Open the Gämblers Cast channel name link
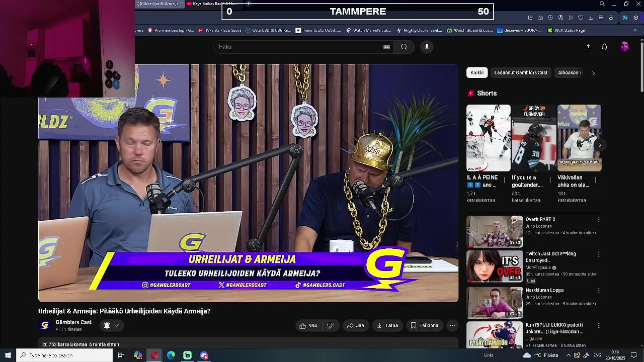Screen dimensions: 644x362 point(73,322)
